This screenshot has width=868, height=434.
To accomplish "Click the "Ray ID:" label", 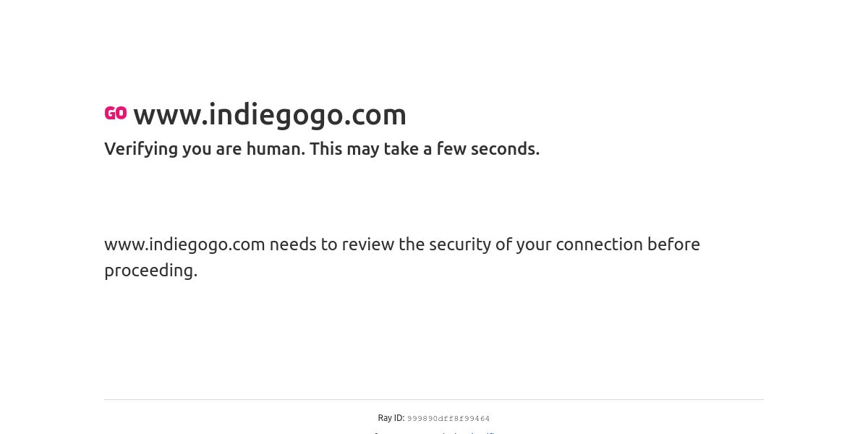I will pyautogui.click(x=391, y=418).
